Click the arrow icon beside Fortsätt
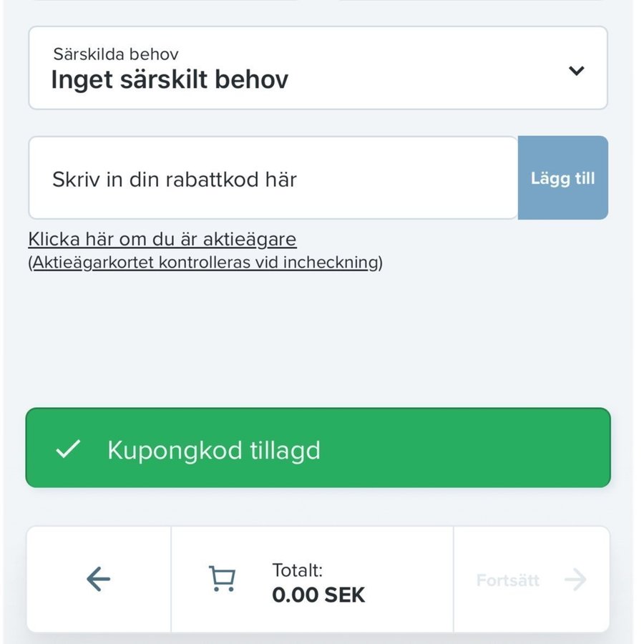Image resolution: width=644 pixels, height=644 pixels. (575, 580)
